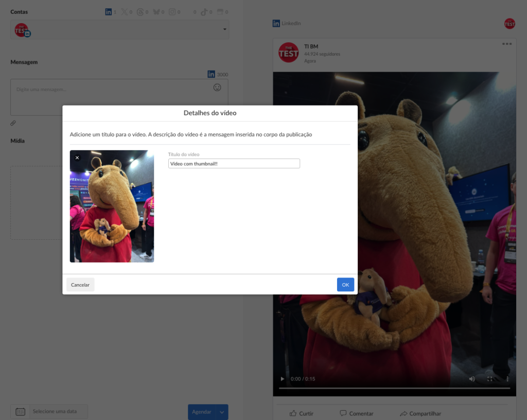Click Cancelar to dismiss the dialog

point(80,285)
